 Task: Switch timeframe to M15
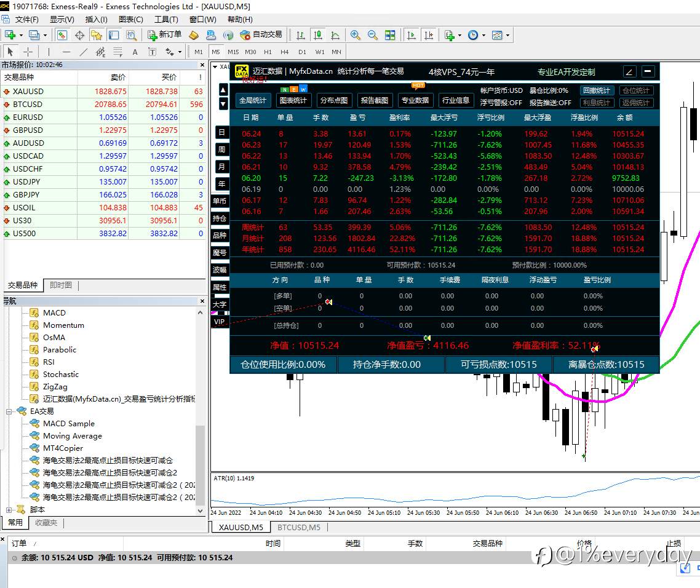click(x=233, y=52)
